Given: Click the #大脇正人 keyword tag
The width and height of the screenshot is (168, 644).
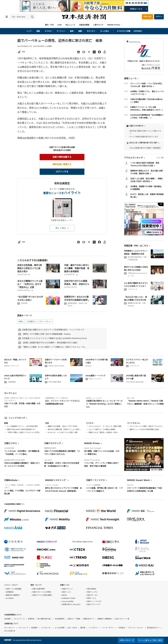Looking at the screenshot, I should [32, 322].
